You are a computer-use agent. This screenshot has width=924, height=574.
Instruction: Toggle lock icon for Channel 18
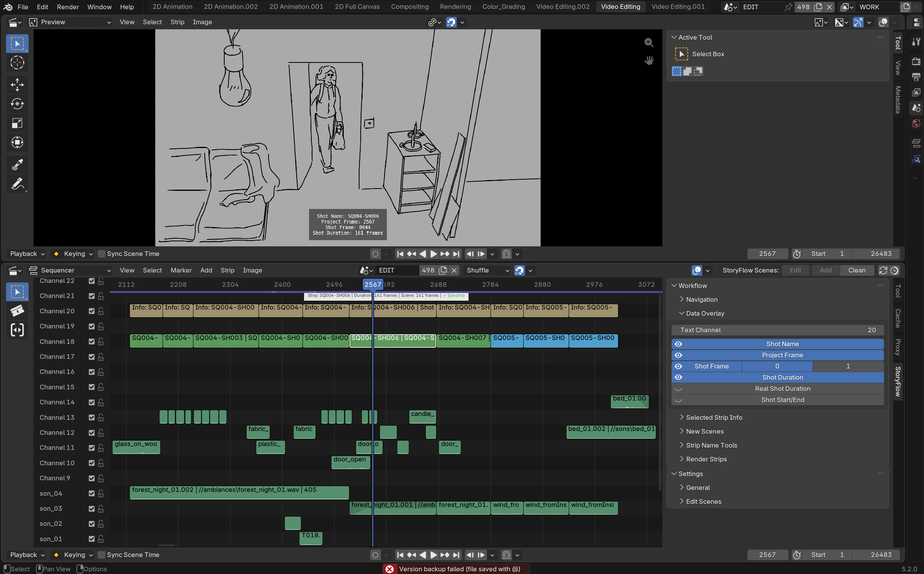click(101, 342)
